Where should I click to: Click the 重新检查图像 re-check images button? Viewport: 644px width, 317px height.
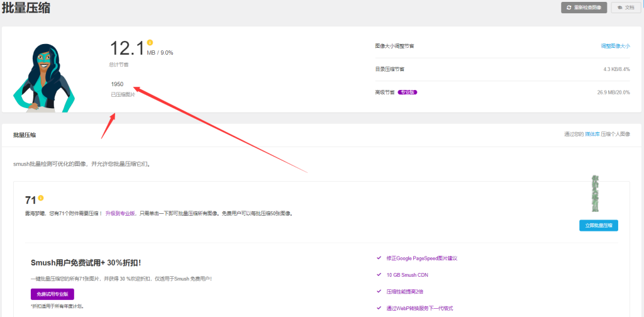pyautogui.click(x=584, y=8)
